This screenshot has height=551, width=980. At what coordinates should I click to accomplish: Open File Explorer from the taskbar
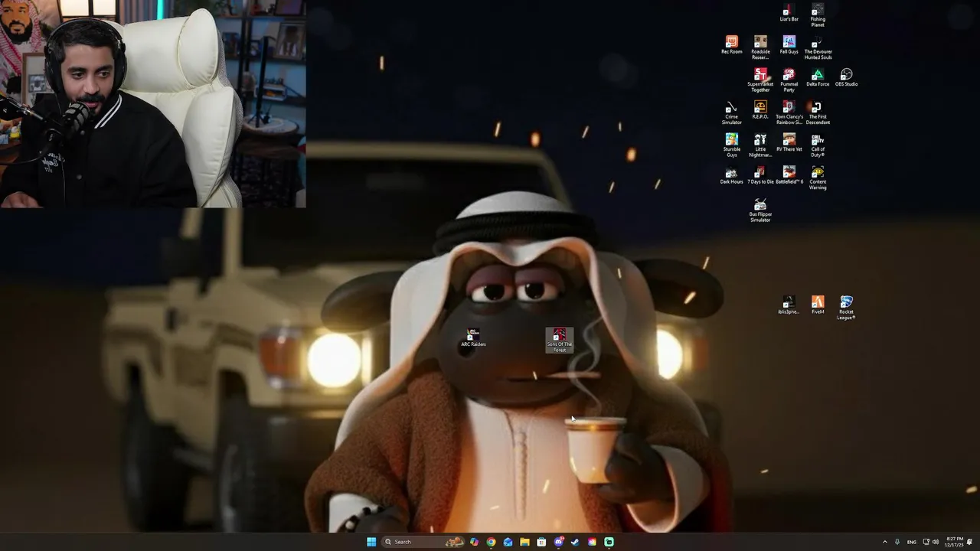[x=524, y=542]
